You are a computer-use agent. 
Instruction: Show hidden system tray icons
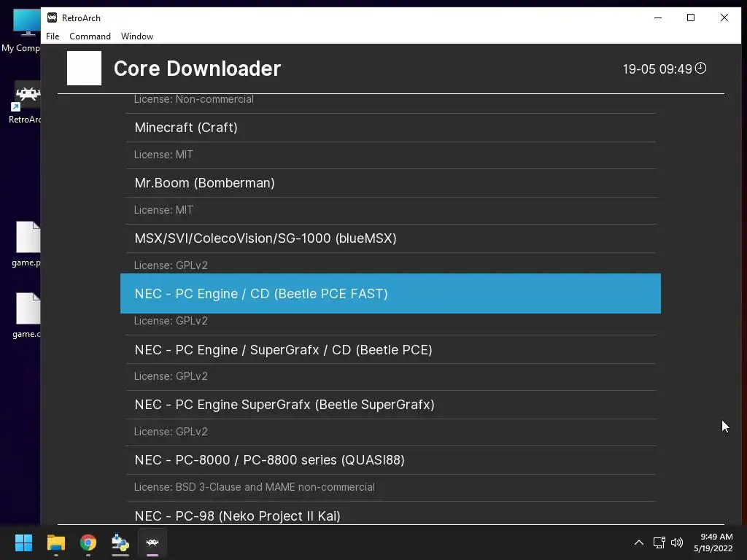639,542
